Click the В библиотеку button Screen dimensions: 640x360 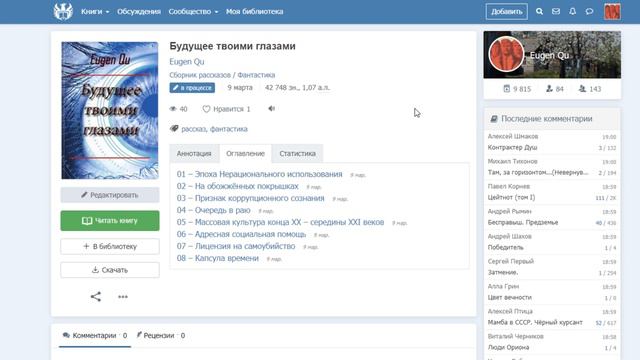coord(110,247)
